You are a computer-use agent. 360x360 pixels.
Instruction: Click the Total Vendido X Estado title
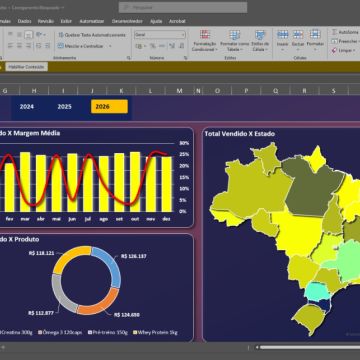pos(240,134)
